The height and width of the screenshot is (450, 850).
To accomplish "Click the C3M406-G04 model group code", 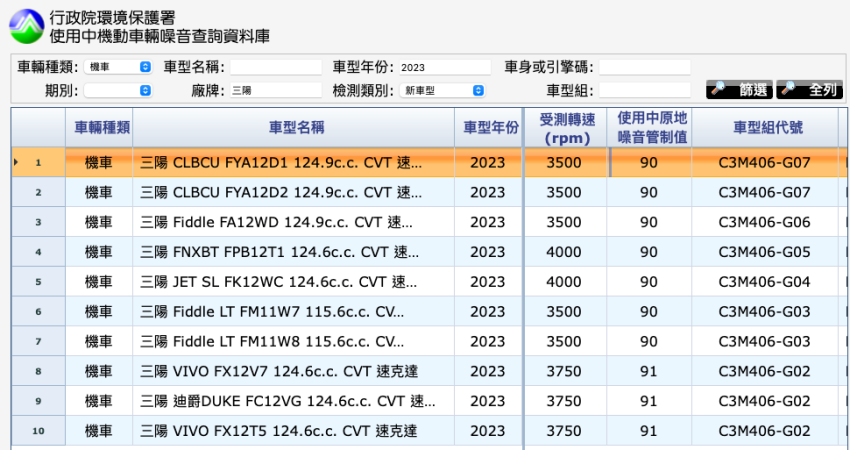I will [764, 281].
